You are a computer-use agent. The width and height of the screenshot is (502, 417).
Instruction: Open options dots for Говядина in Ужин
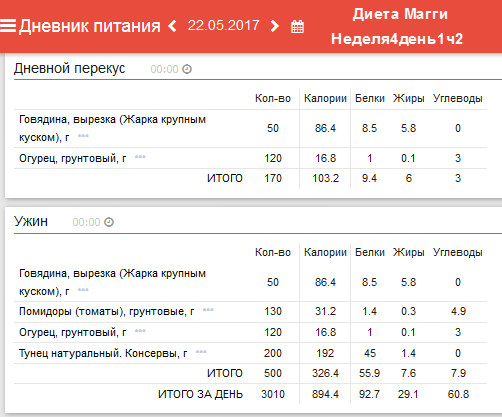pyautogui.click(x=83, y=289)
